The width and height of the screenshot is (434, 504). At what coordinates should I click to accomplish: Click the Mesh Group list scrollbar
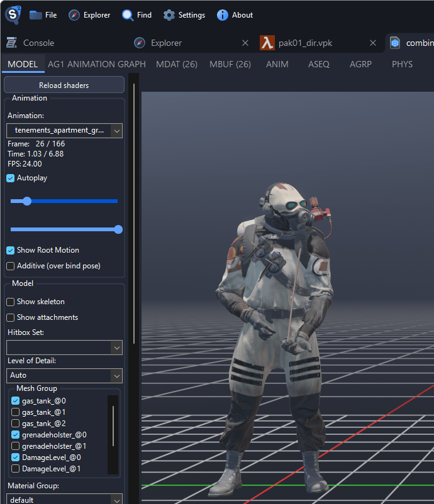pos(113,426)
